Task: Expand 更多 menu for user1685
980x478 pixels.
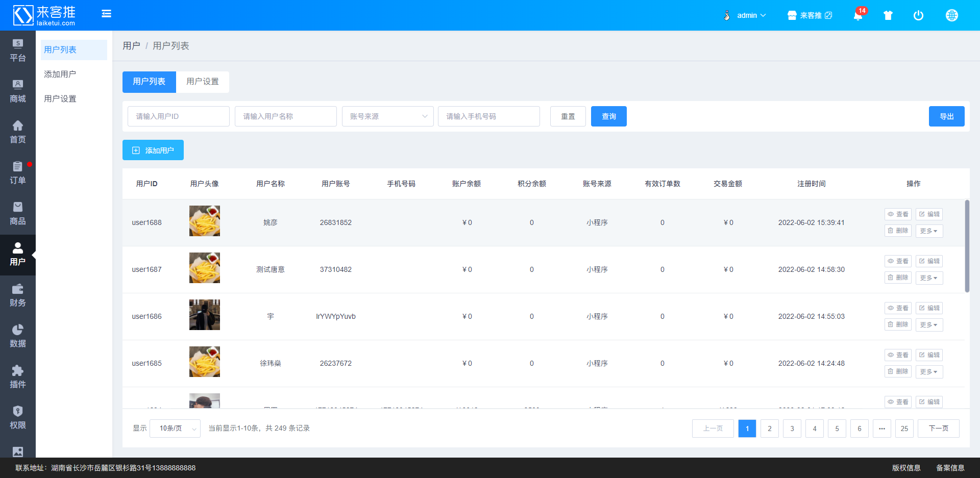Action: (x=929, y=372)
